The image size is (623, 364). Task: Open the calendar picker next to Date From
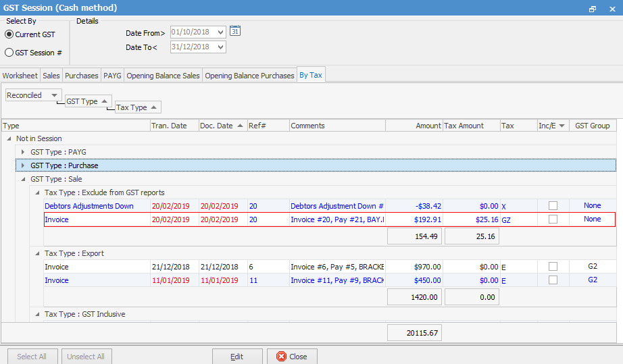(x=235, y=31)
